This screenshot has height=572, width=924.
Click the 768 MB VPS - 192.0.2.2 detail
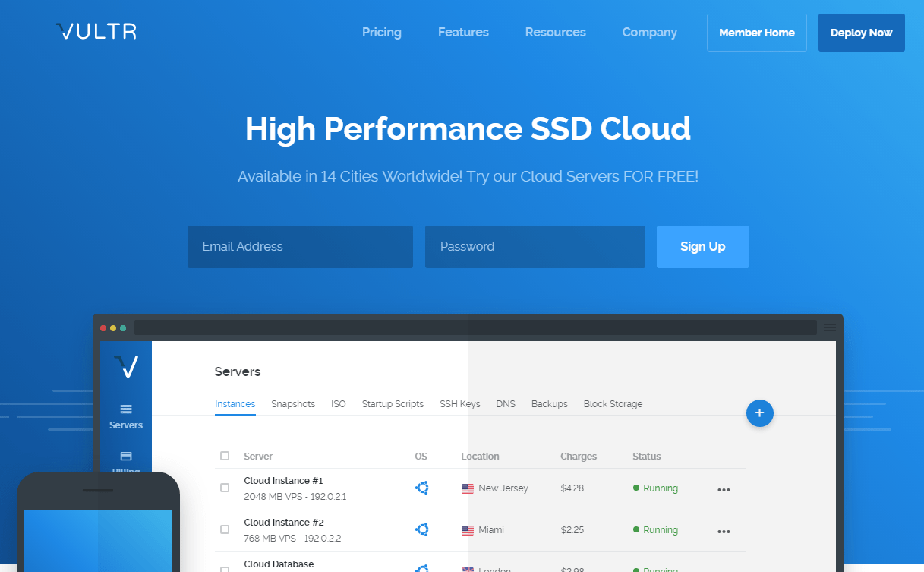[292, 539]
